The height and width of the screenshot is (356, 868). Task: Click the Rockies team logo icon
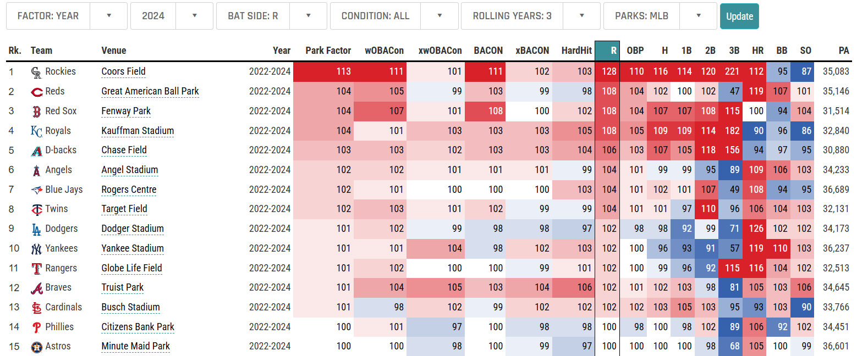click(36, 72)
